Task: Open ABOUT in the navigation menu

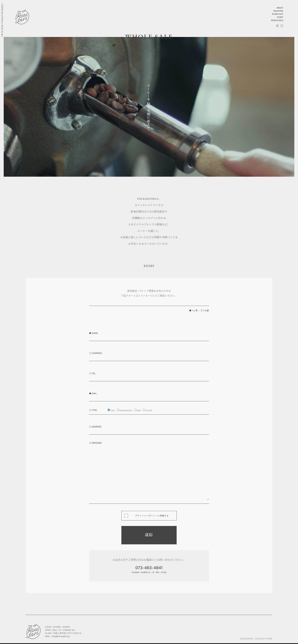Action: click(280, 8)
